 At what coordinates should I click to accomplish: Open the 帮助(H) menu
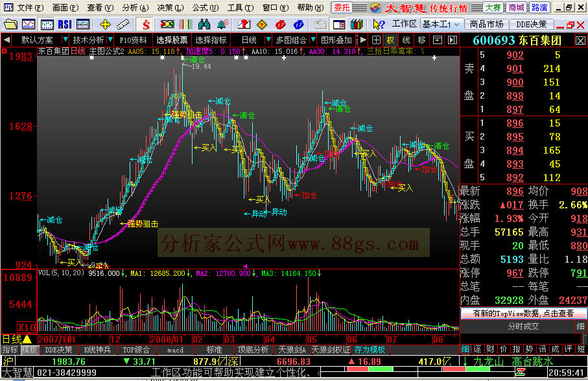pos(311,8)
